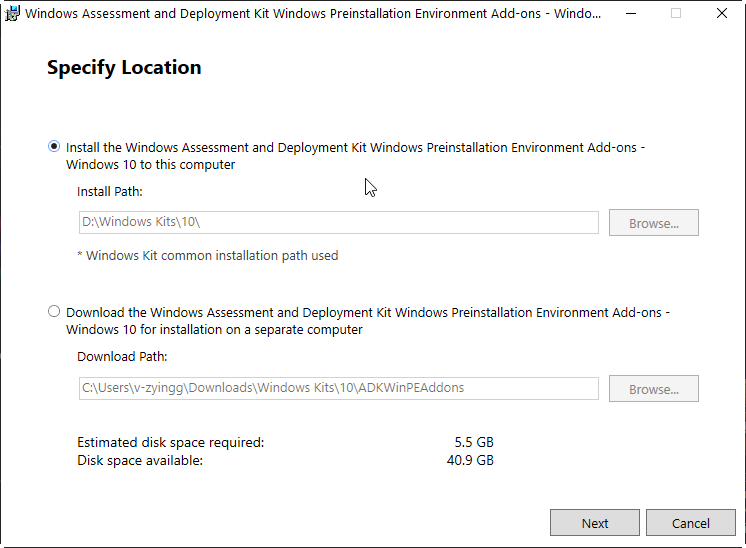Click the 40.9 GB value

pos(470,460)
